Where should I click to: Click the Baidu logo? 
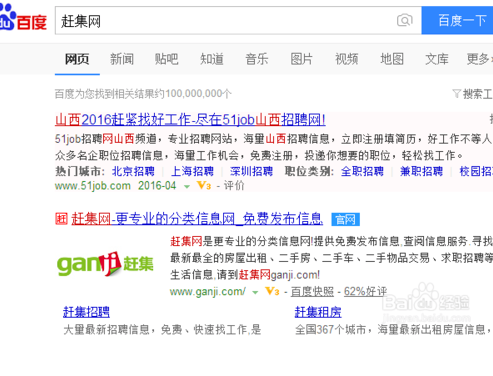(x=23, y=18)
